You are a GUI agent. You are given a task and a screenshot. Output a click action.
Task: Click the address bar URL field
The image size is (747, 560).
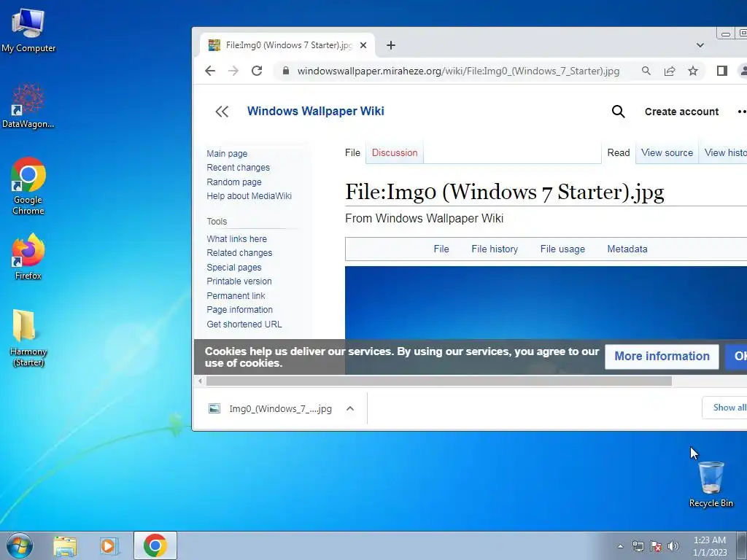pyautogui.click(x=458, y=71)
